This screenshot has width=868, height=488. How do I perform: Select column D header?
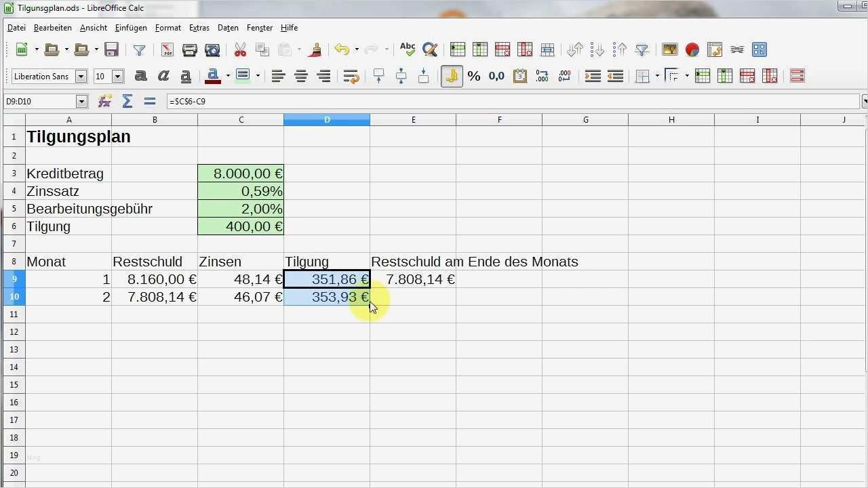click(x=327, y=120)
